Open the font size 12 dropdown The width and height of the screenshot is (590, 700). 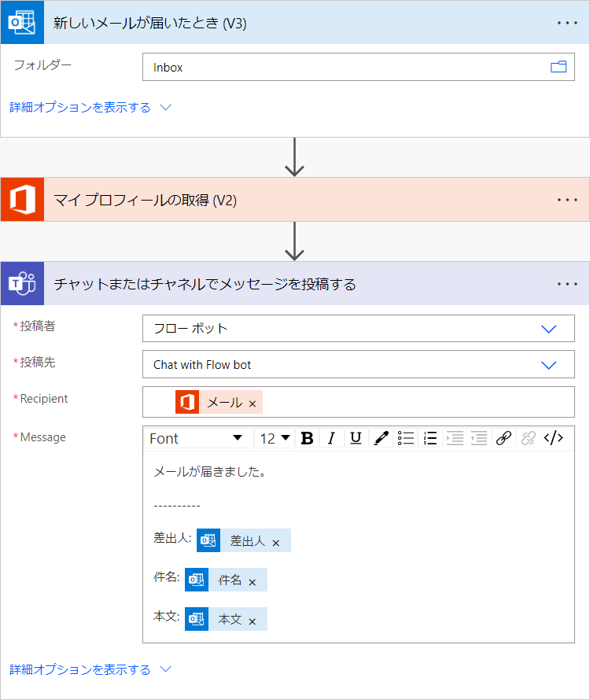coord(275,438)
